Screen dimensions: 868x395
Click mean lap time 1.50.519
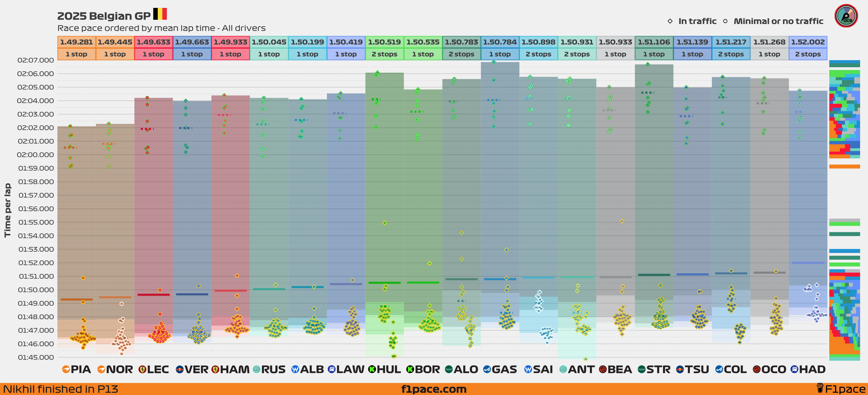385,42
